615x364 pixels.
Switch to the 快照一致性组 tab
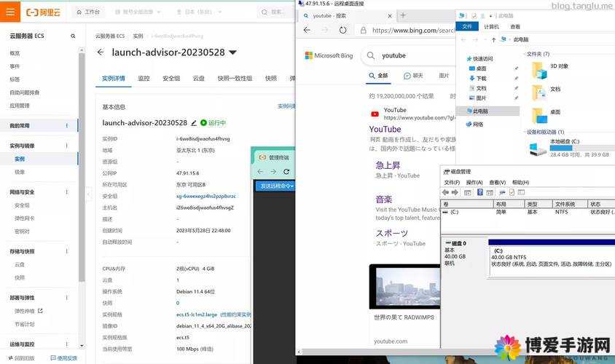coord(235,79)
